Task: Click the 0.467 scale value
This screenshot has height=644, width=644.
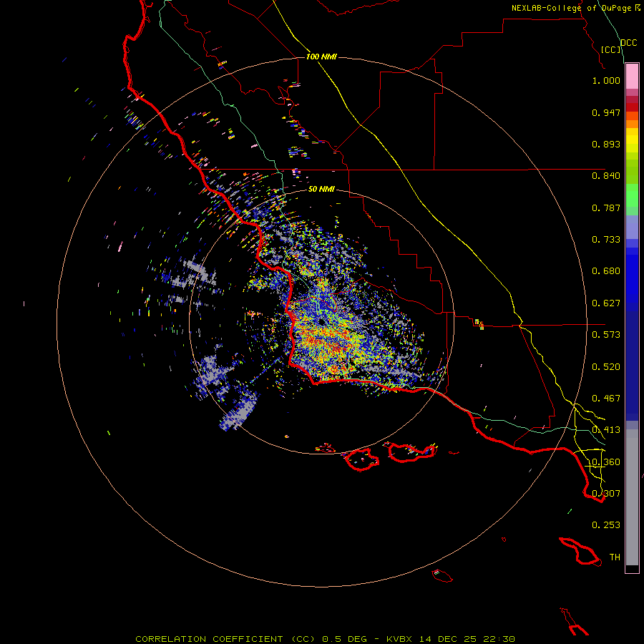Action: [x=606, y=399]
